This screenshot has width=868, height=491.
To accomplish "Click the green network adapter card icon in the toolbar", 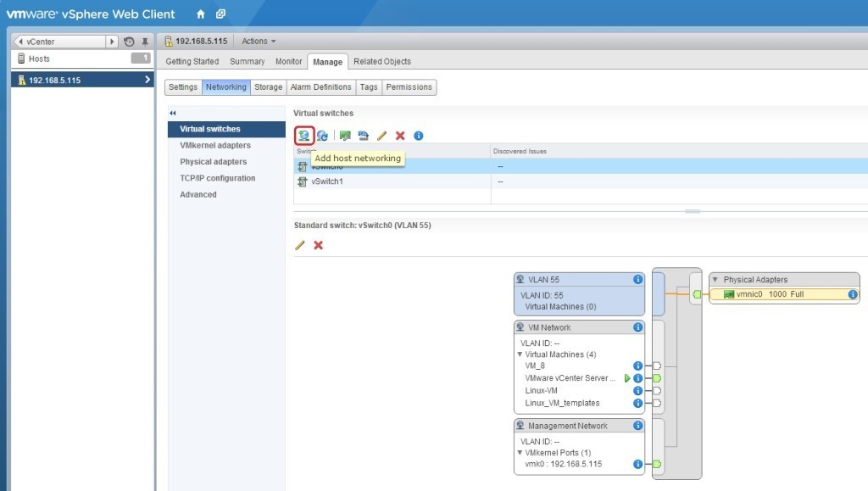I will (x=346, y=136).
